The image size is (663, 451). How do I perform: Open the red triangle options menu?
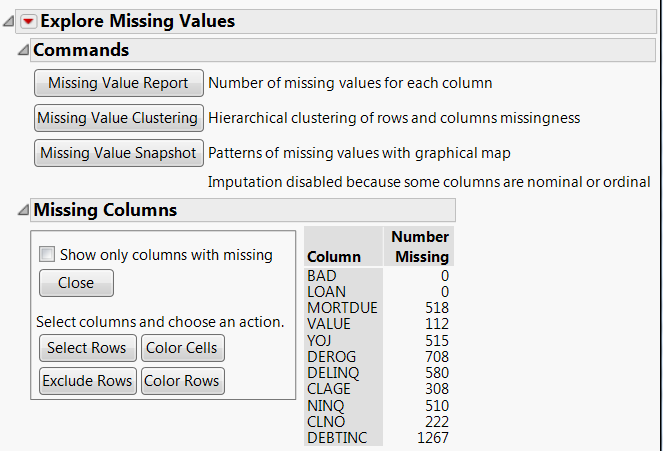click(28, 21)
